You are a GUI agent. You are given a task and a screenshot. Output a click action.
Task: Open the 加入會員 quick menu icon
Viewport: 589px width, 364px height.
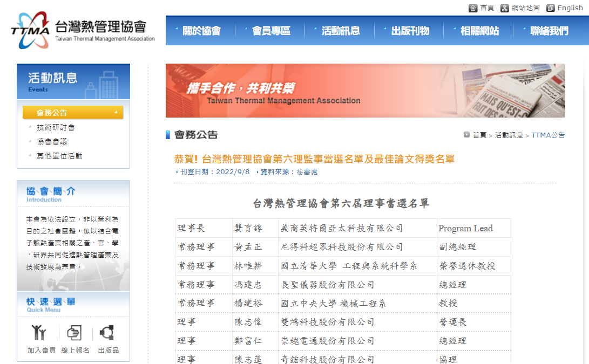39,333
